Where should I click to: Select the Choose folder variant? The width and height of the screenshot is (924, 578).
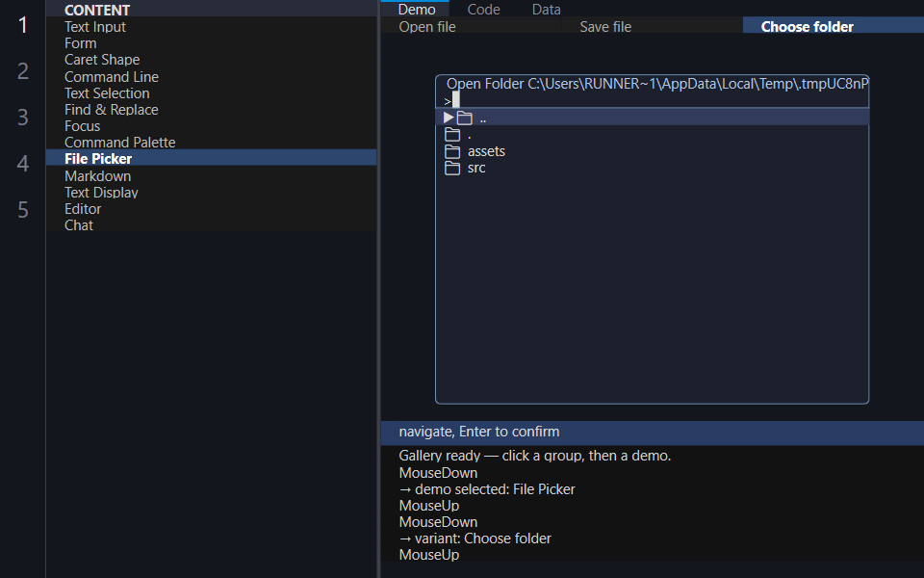(834, 27)
